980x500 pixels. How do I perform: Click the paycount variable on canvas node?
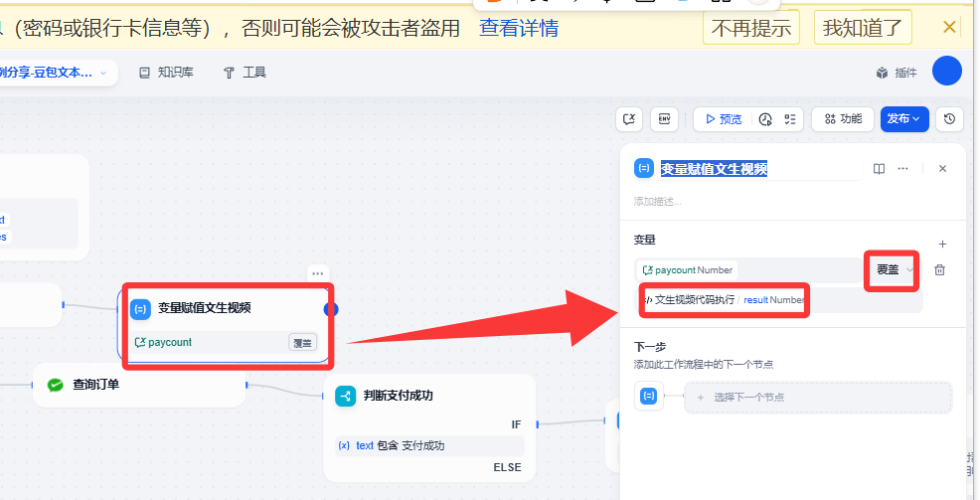164,343
